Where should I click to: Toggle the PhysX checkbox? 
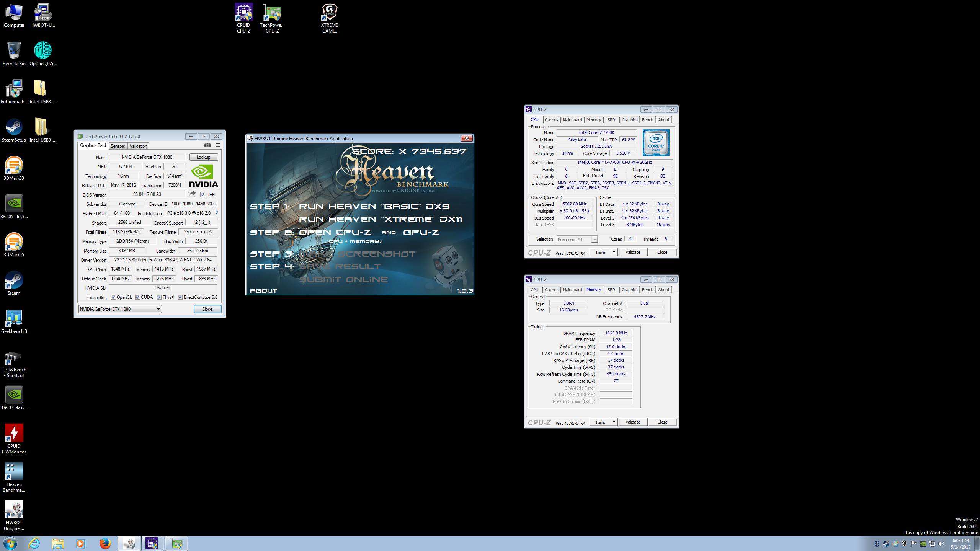point(159,297)
